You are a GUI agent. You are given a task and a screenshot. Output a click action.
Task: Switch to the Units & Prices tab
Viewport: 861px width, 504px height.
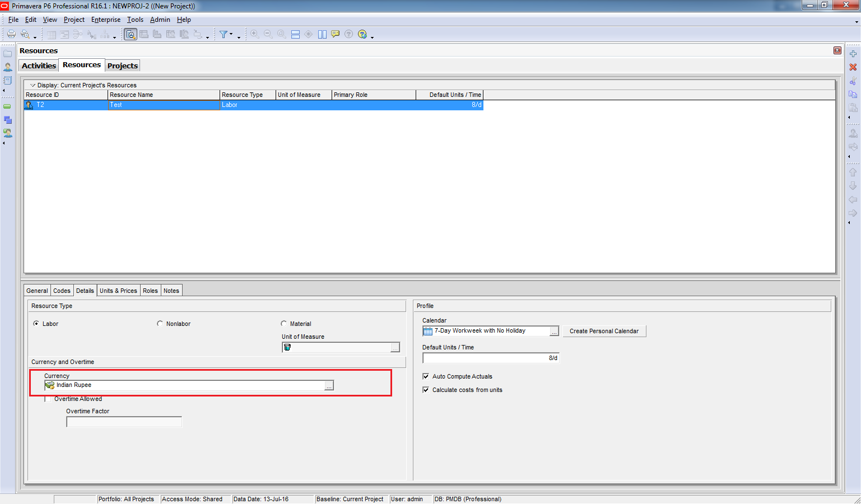pos(118,291)
